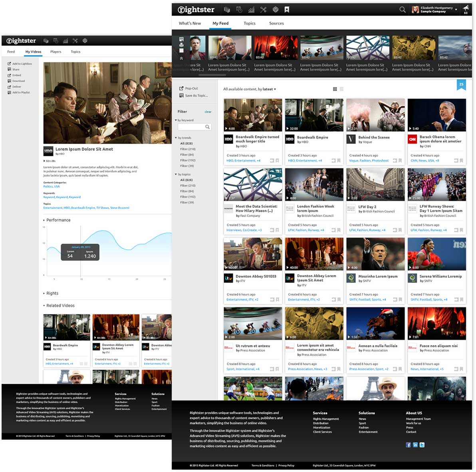The width and height of the screenshot is (476, 472).
Task: Open the bookmark-star icon in the front header
Action: click(x=287, y=10)
